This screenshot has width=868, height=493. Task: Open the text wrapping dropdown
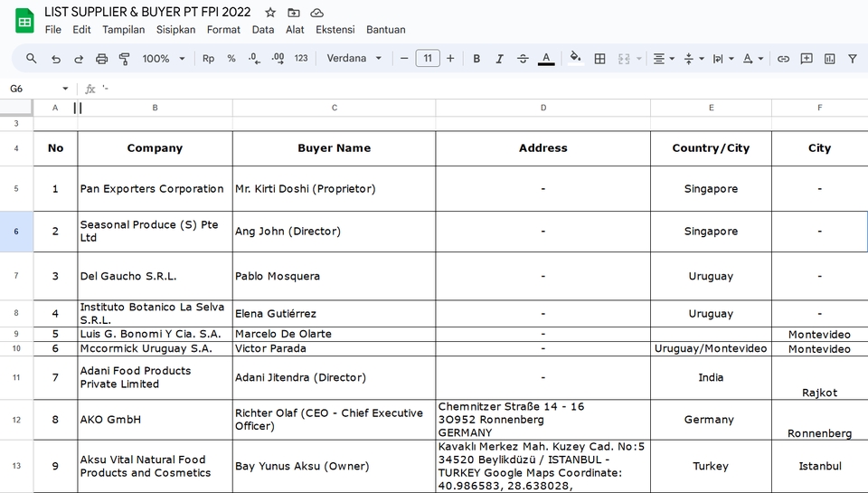723,58
